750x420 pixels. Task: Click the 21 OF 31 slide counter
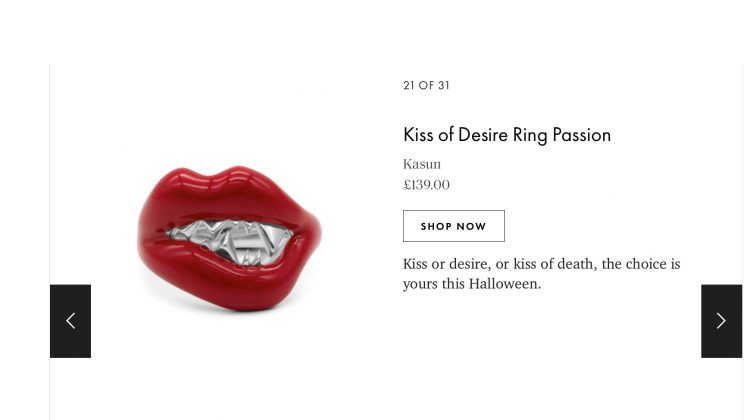[426, 86]
